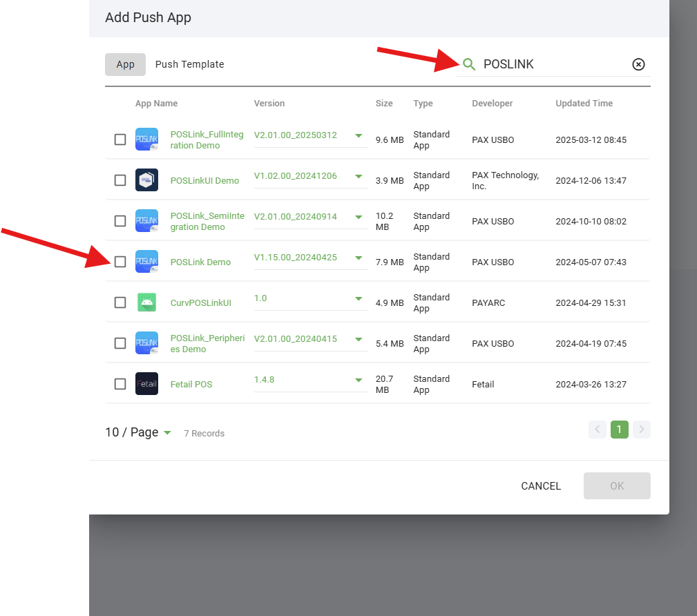
Task: Click the 9.6 MB size cell
Action: point(390,140)
